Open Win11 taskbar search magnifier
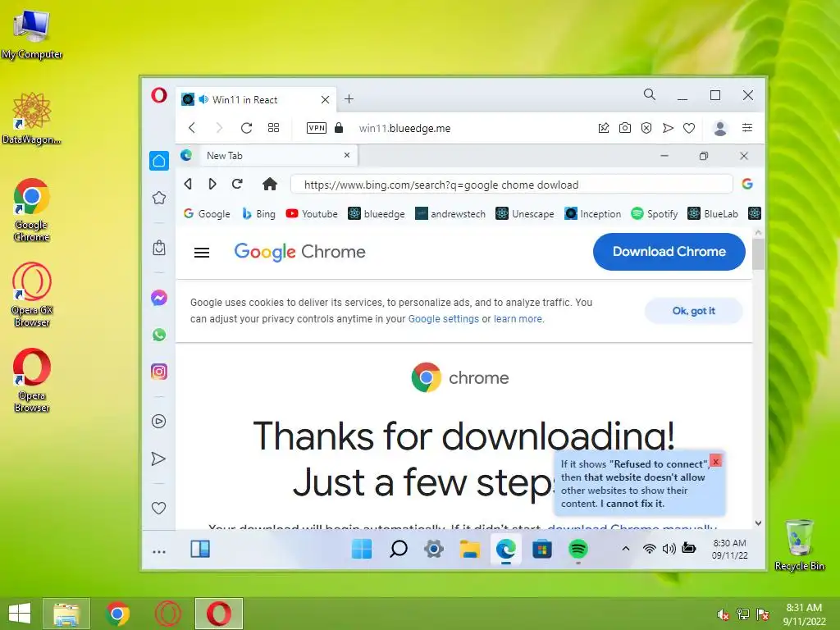 coord(398,549)
